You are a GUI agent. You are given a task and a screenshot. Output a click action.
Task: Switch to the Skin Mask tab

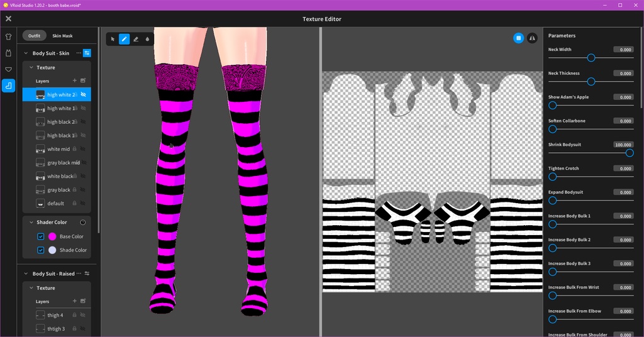[62, 36]
